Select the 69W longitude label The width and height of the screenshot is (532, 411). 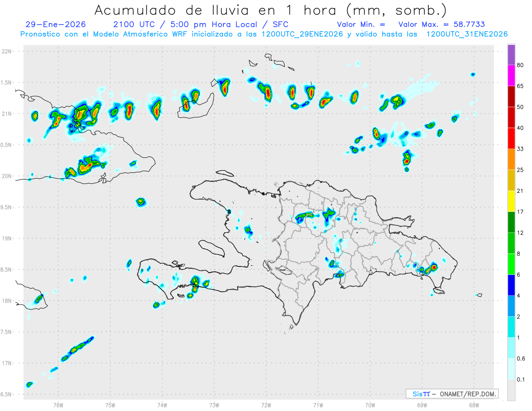coord(422,405)
